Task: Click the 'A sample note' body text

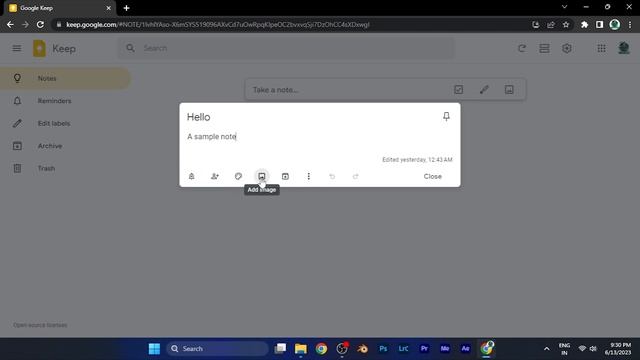Action: coord(211,137)
